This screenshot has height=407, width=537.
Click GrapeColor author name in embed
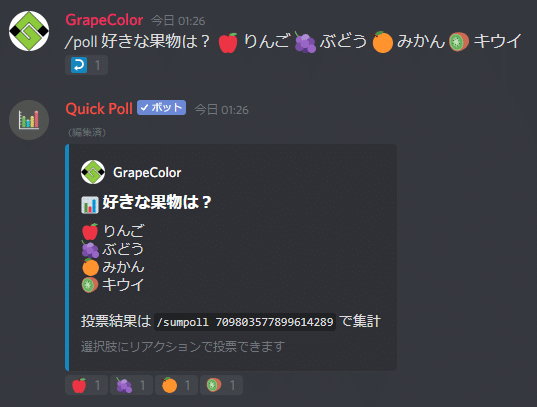tap(147, 172)
